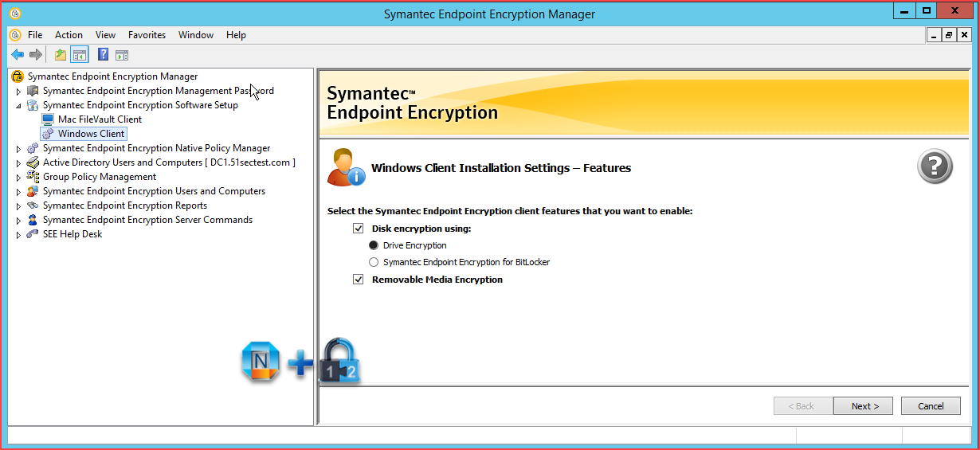The image size is (980, 450).
Task: Open the Window menu
Action: coord(196,35)
